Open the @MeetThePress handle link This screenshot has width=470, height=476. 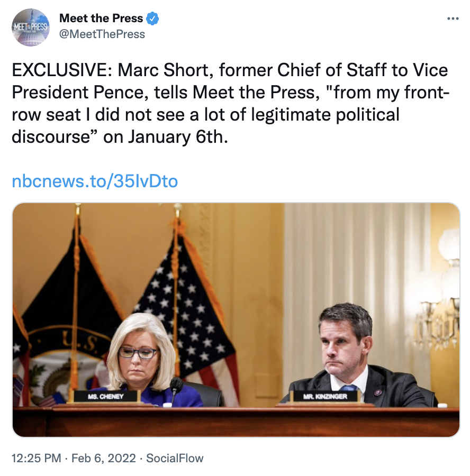pos(102,34)
